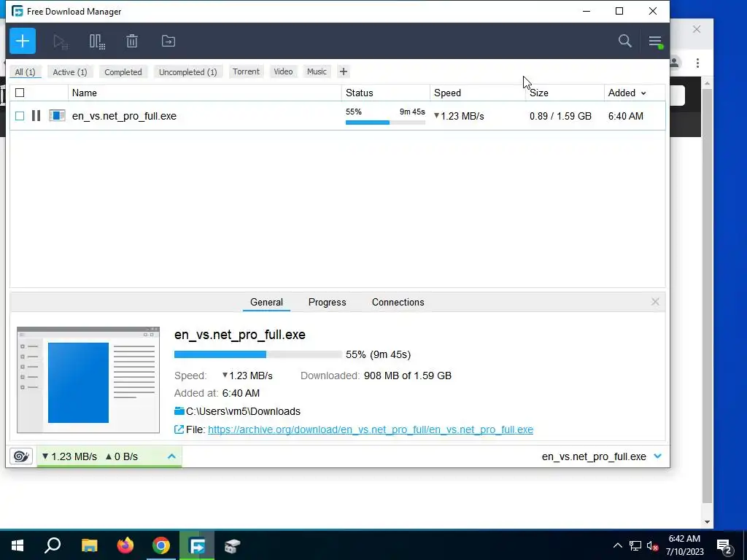Click the 0 B/s upload indicator
Viewport: 747px width, 560px height.
pos(122,456)
